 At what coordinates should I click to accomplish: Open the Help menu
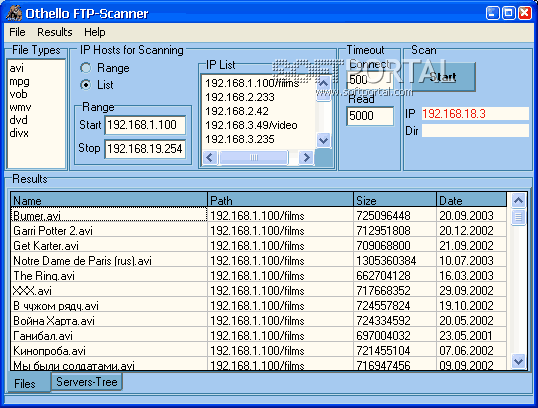(95, 32)
